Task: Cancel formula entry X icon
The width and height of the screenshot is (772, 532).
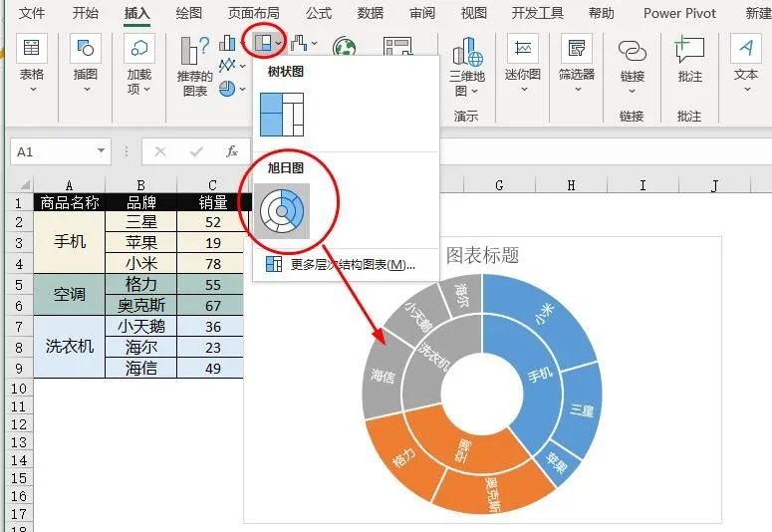Action: 160,151
